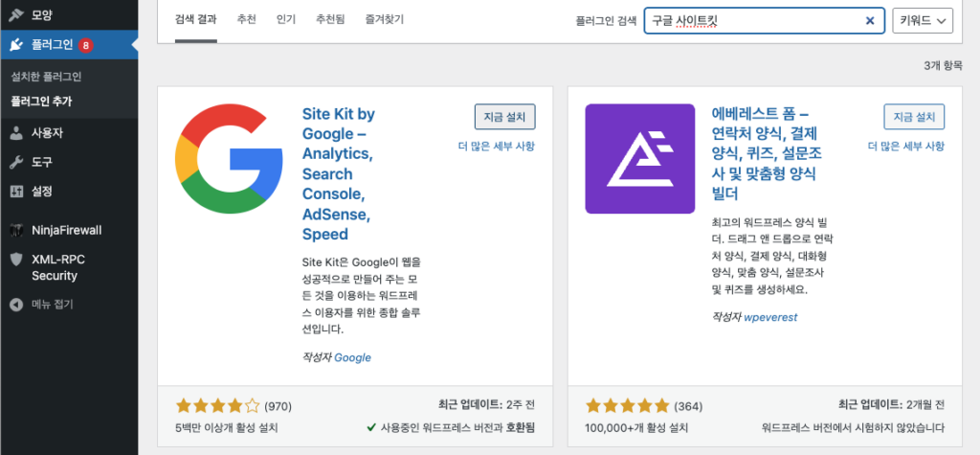The height and width of the screenshot is (455, 980).
Task: Click the XML-RPC Security shield icon
Action: pyautogui.click(x=16, y=259)
